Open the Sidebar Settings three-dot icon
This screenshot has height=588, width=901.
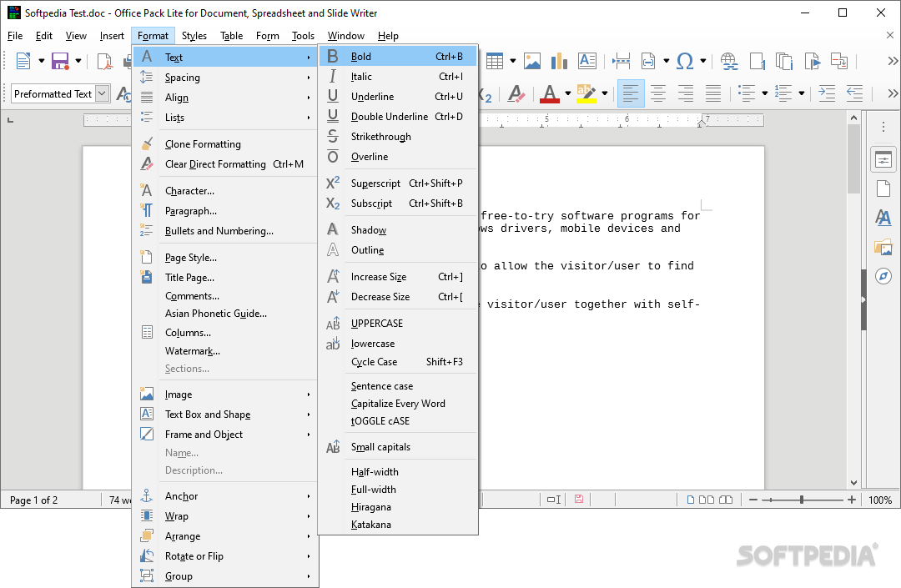tap(883, 126)
